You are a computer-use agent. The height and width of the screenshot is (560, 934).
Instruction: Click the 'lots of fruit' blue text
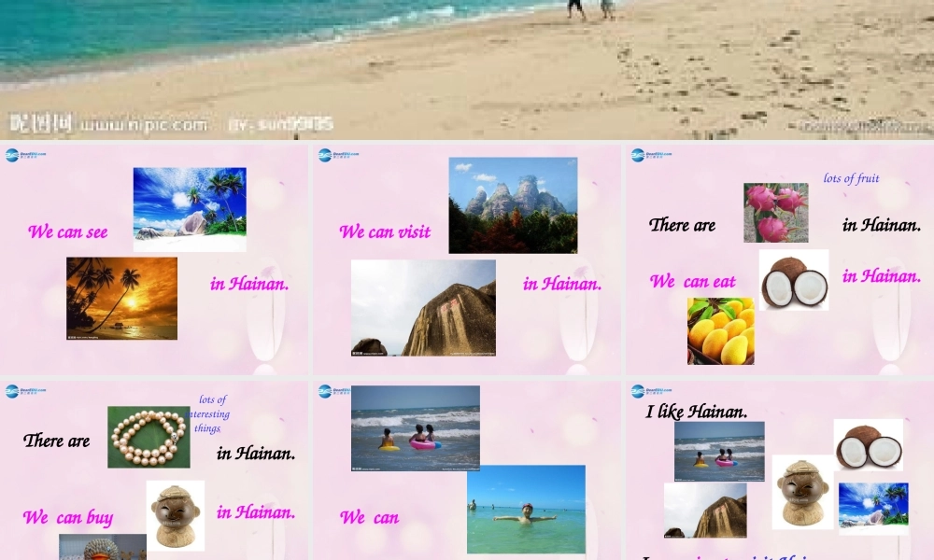(851, 178)
